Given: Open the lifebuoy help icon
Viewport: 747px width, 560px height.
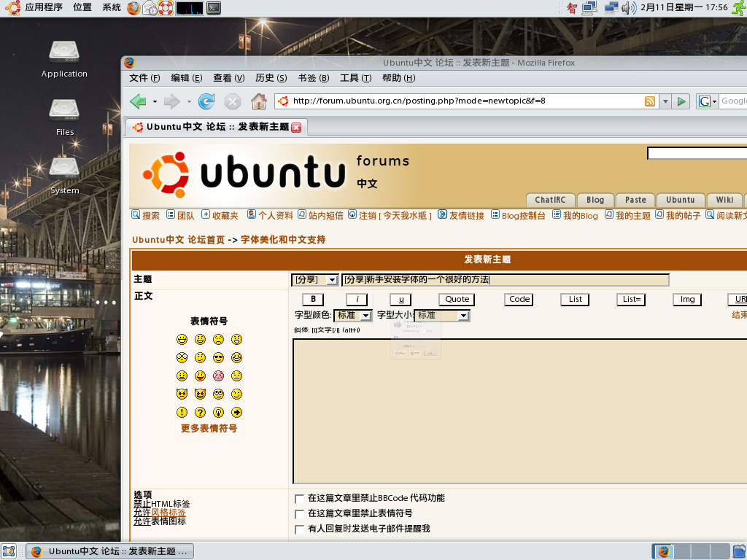Looking at the screenshot, I should (166, 7).
